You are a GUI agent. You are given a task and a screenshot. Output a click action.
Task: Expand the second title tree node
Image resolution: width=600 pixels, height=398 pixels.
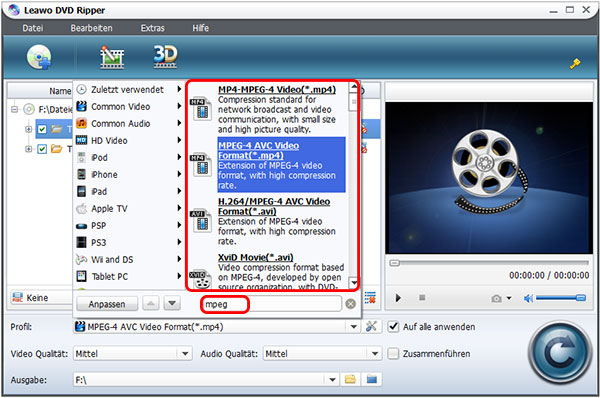28,149
